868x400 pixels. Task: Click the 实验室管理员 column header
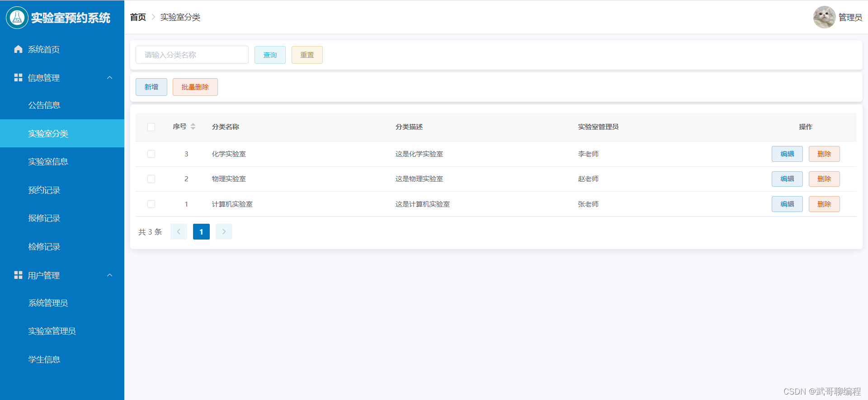pos(598,127)
